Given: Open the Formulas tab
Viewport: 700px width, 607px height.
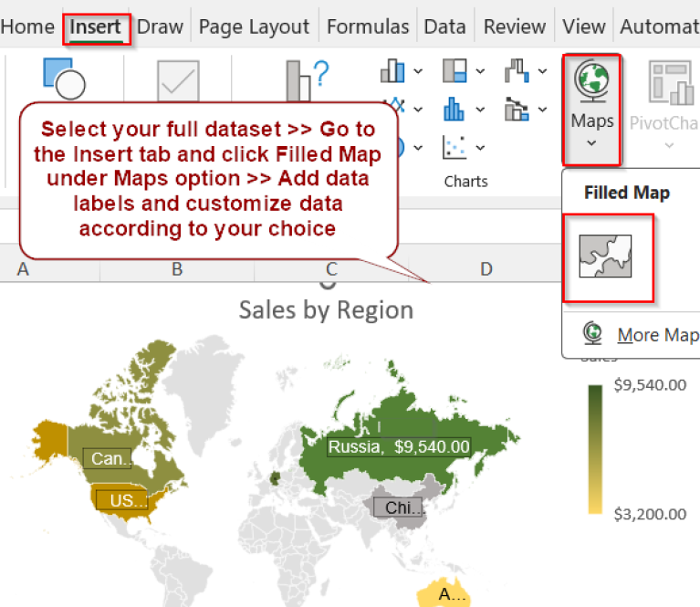Looking at the screenshot, I should click(368, 26).
